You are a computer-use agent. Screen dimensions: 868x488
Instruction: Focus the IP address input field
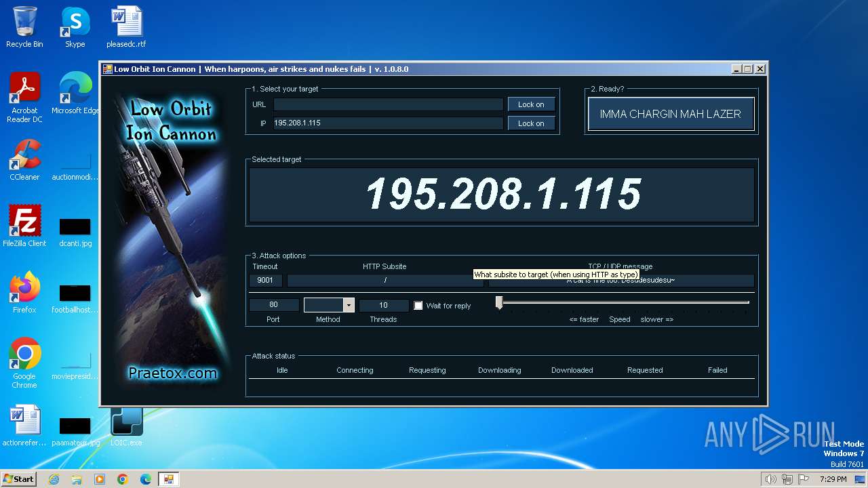click(388, 123)
